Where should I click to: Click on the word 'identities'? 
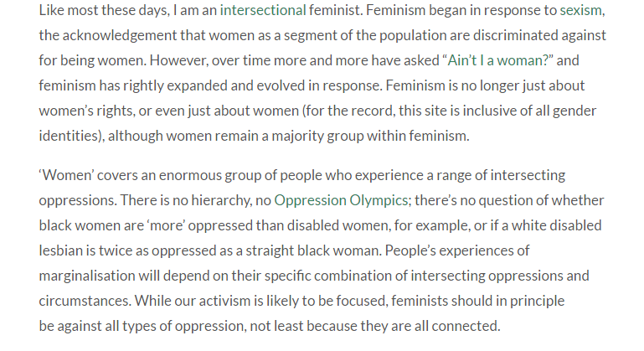[70, 136]
